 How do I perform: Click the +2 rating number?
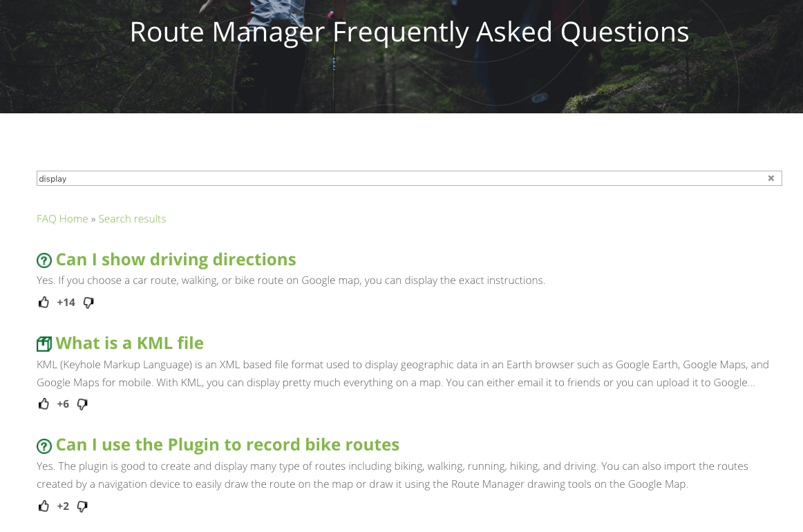point(63,506)
